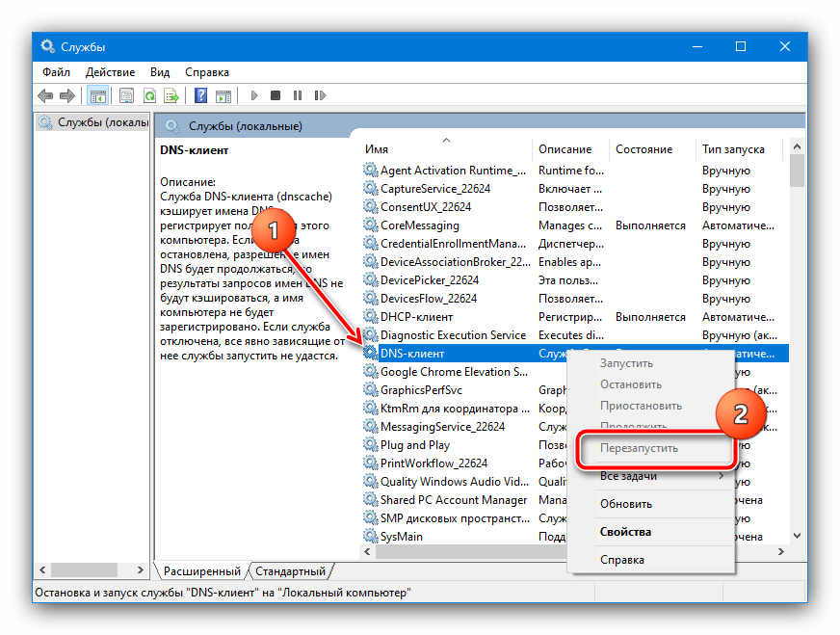Toggle the console tree show/hide icon
Viewport: 840px width, 635px height.
coord(97,96)
